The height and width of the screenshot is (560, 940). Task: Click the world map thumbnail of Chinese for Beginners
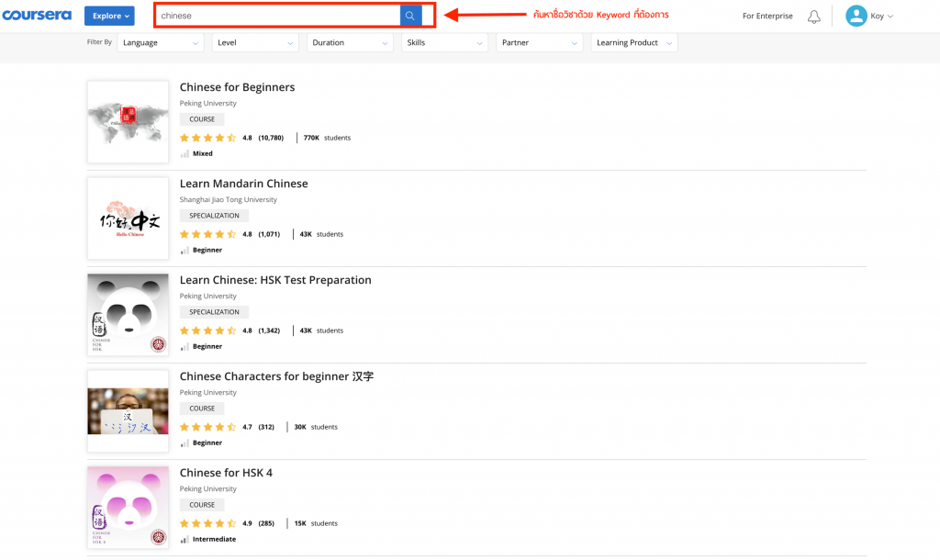tap(128, 122)
